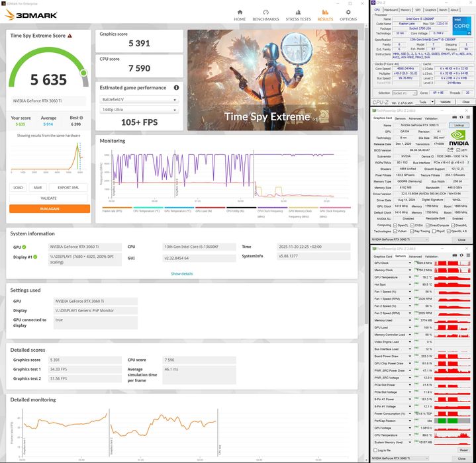Click the Intel Core logo in CPU-Z
Screen dimensions: 476x463
tap(461, 26)
